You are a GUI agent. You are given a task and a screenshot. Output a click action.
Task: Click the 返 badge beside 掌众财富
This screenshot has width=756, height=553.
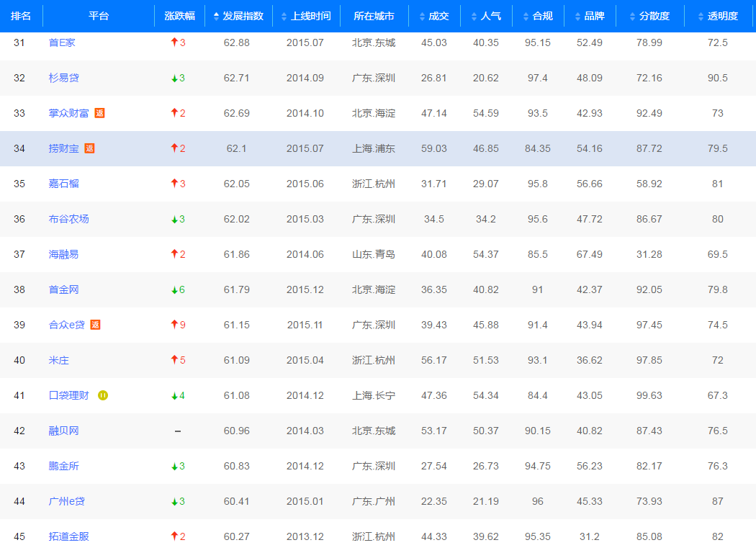tap(99, 113)
